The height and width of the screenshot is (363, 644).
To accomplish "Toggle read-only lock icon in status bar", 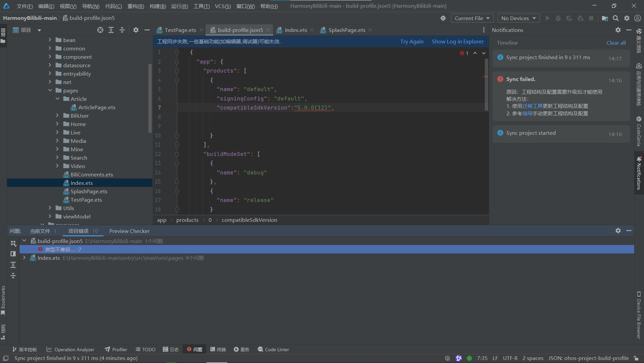I will pyautogui.click(x=636, y=358).
